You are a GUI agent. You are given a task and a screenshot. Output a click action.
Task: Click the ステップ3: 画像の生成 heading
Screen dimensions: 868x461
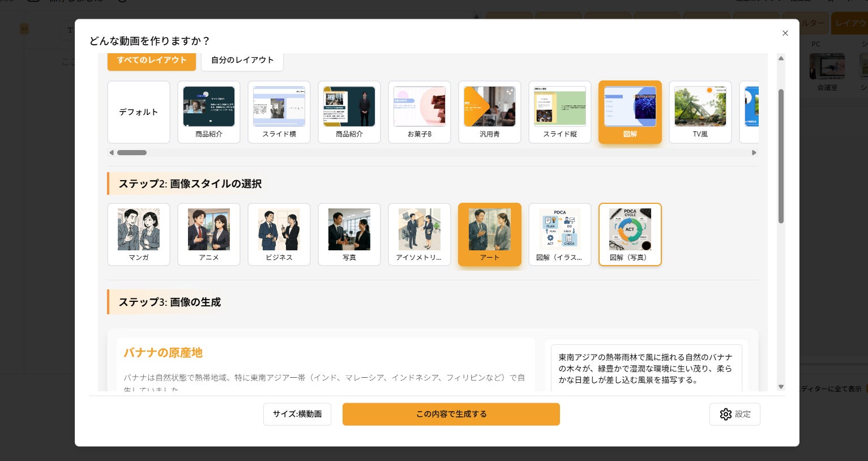[x=170, y=302]
